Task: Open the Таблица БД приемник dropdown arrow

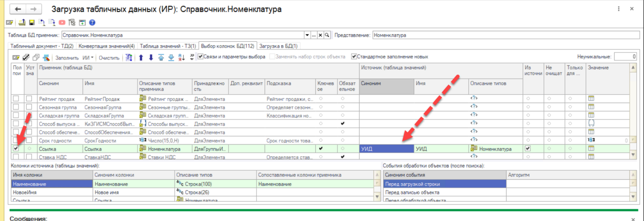Action: coord(307,35)
